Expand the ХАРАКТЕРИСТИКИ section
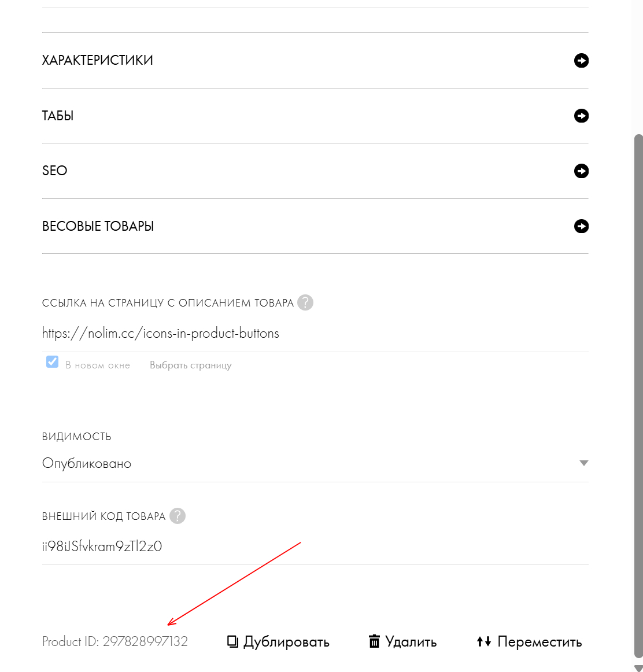The width and height of the screenshot is (643, 672). coord(315,60)
